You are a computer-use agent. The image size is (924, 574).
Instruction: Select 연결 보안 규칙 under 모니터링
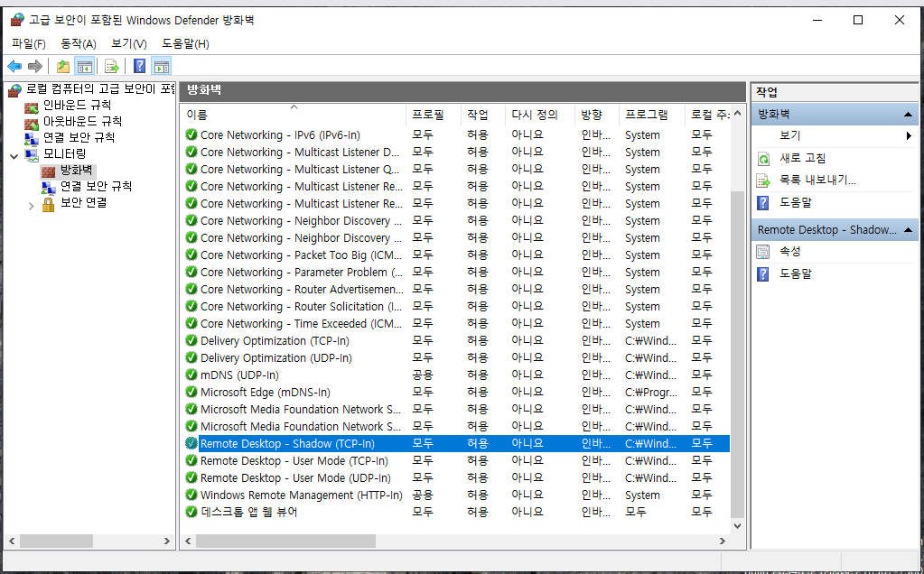(x=96, y=187)
